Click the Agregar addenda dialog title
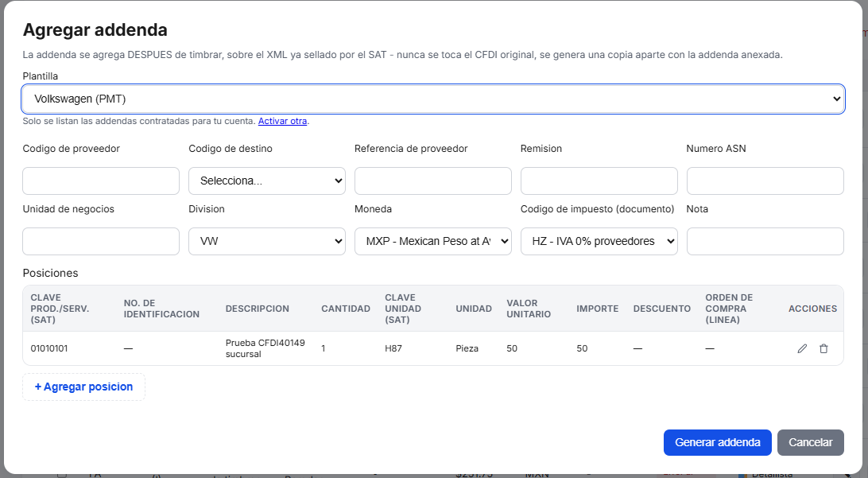The width and height of the screenshot is (868, 478). 95,30
